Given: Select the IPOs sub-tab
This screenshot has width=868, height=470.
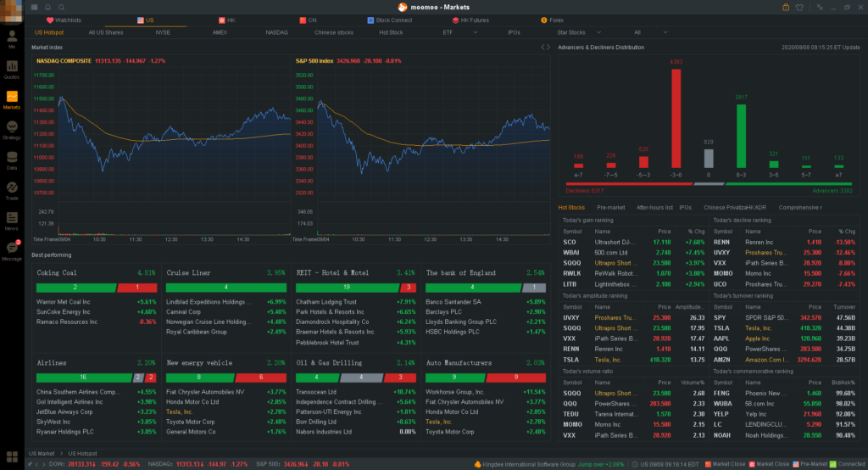Looking at the screenshot, I should coord(514,32).
